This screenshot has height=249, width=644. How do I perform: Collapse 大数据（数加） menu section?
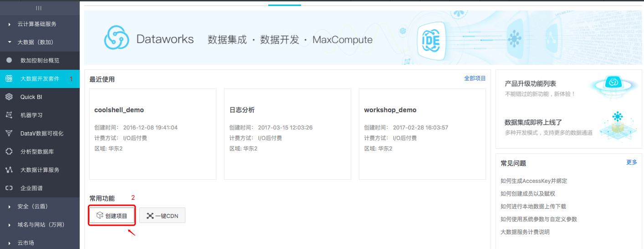[40, 42]
